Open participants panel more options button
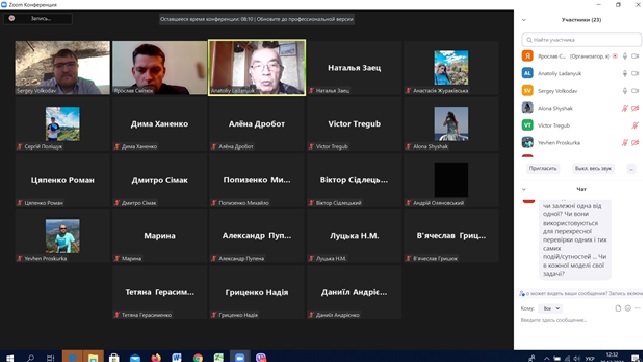The height and width of the screenshot is (362, 643). [x=631, y=169]
